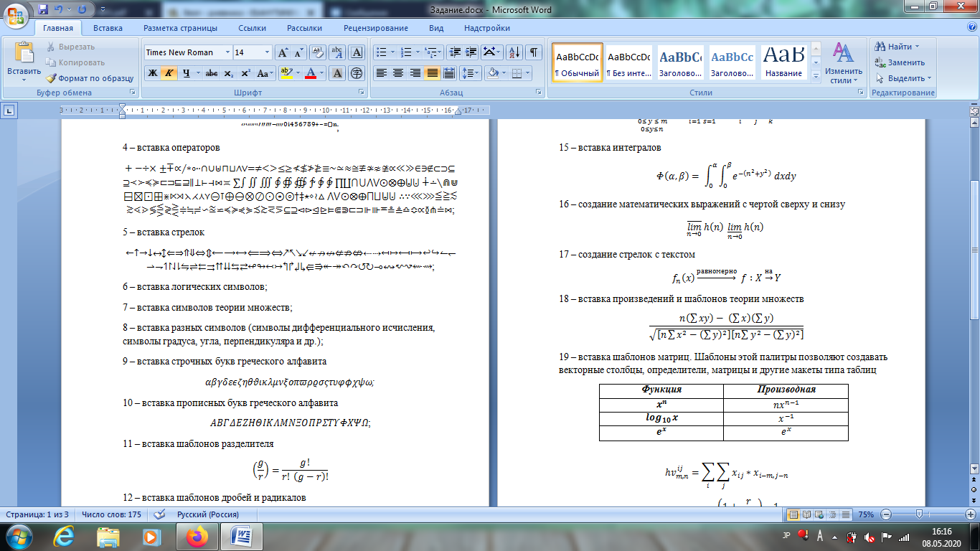Toggle justify alignment
This screenshot has width=980, height=551.
[432, 73]
